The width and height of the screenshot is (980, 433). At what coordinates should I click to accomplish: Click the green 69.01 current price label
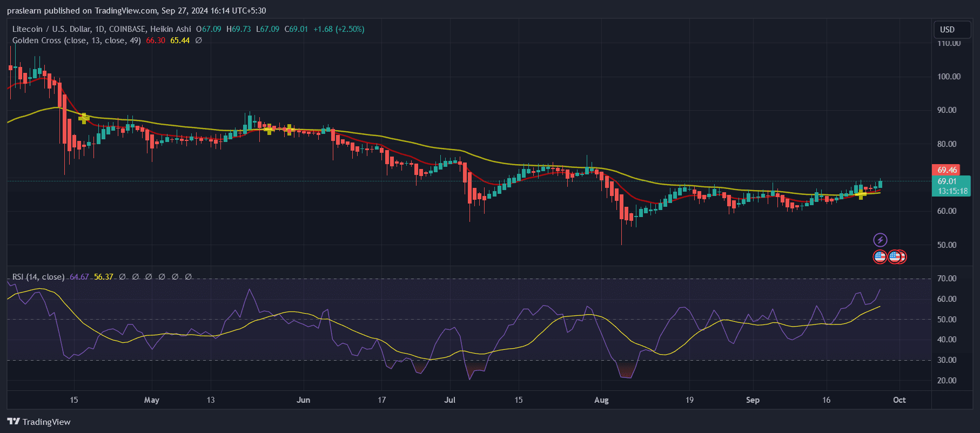[x=947, y=181]
